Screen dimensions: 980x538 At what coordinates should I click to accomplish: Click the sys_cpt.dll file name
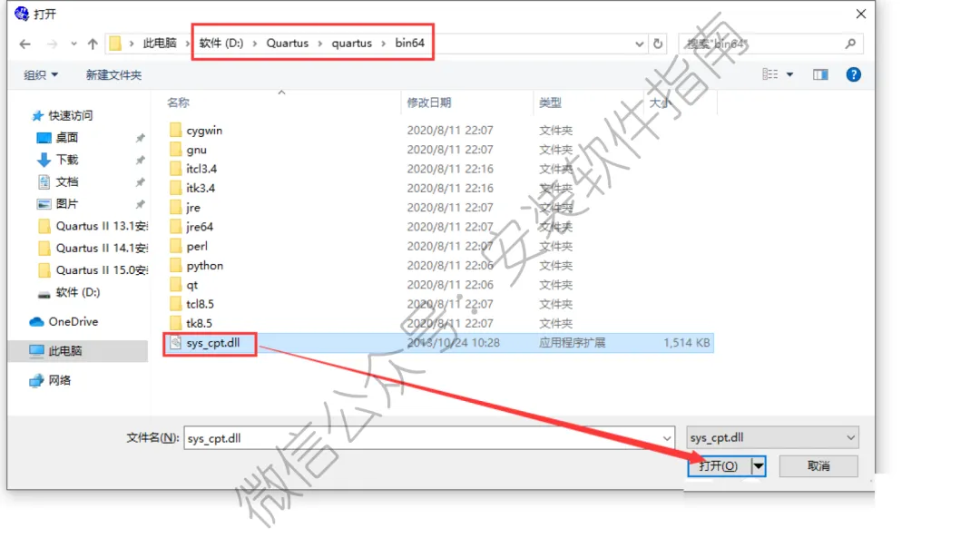tap(213, 343)
